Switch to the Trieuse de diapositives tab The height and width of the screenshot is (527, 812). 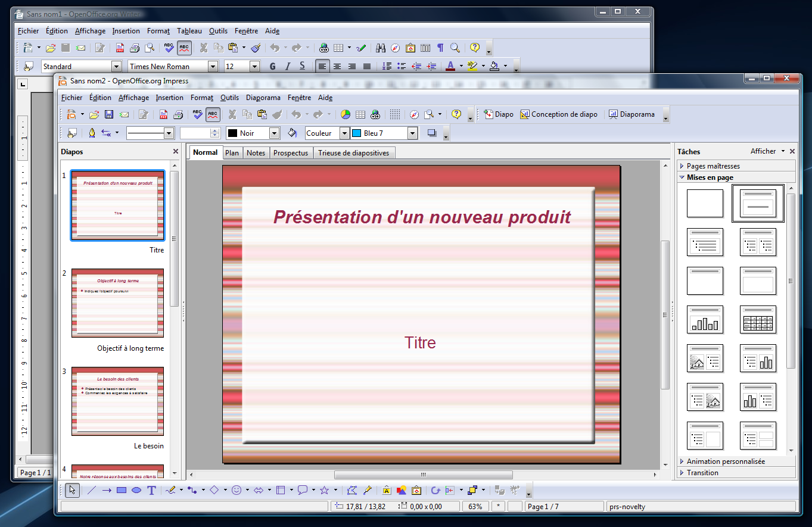pyautogui.click(x=353, y=153)
